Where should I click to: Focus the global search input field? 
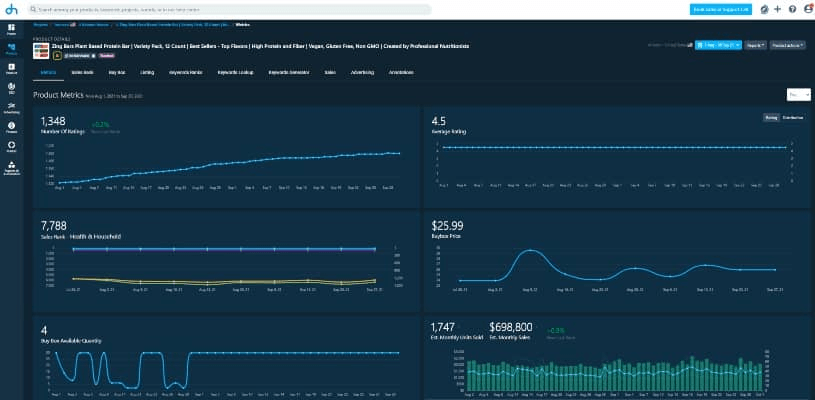(229, 9)
